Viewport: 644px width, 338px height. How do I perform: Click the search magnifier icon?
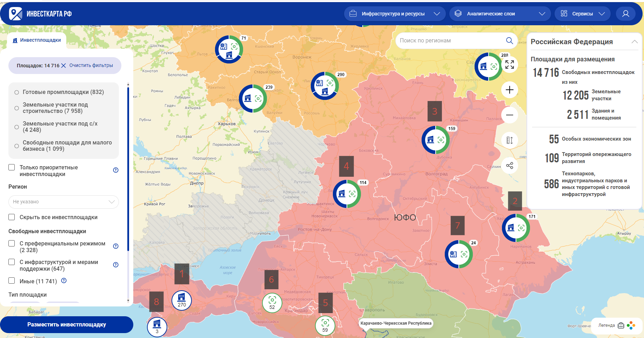tap(509, 41)
